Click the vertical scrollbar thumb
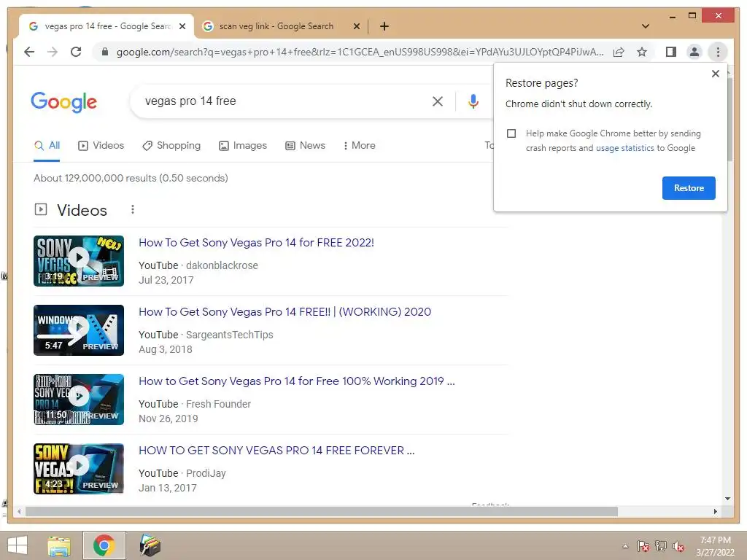This screenshot has height=560, width=747. tap(729, 119)
